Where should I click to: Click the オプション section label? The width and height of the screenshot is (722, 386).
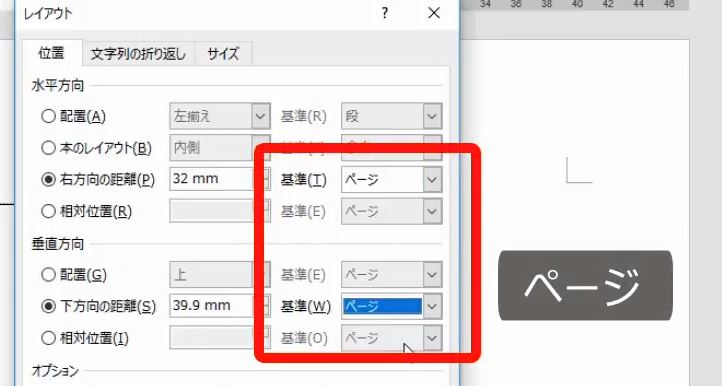[x=55, y=370]
